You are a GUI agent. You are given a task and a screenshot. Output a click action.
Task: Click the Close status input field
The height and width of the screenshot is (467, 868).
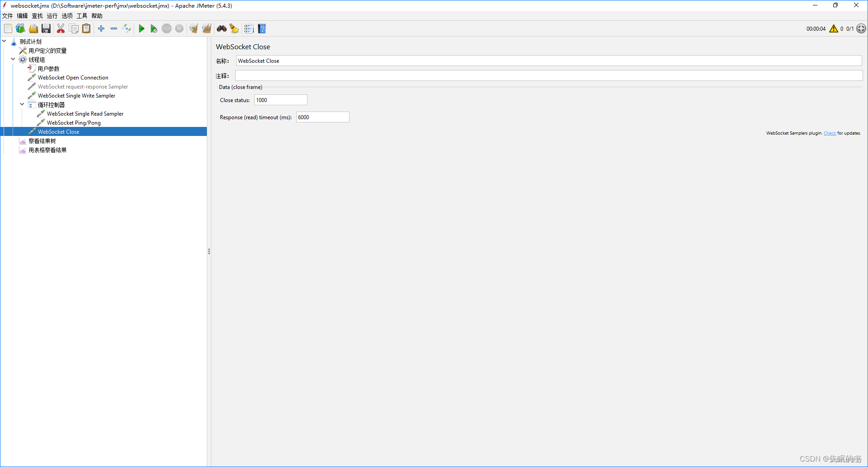pos(280,100)
